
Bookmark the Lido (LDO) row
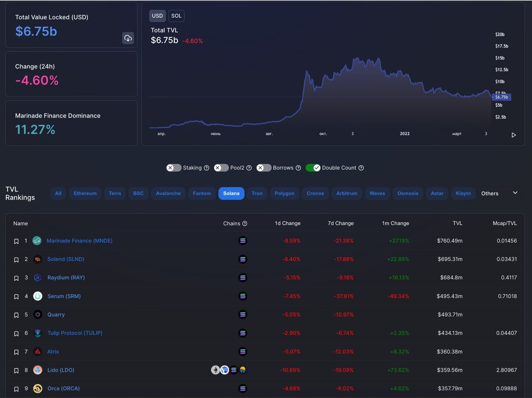tap(16, 371)
